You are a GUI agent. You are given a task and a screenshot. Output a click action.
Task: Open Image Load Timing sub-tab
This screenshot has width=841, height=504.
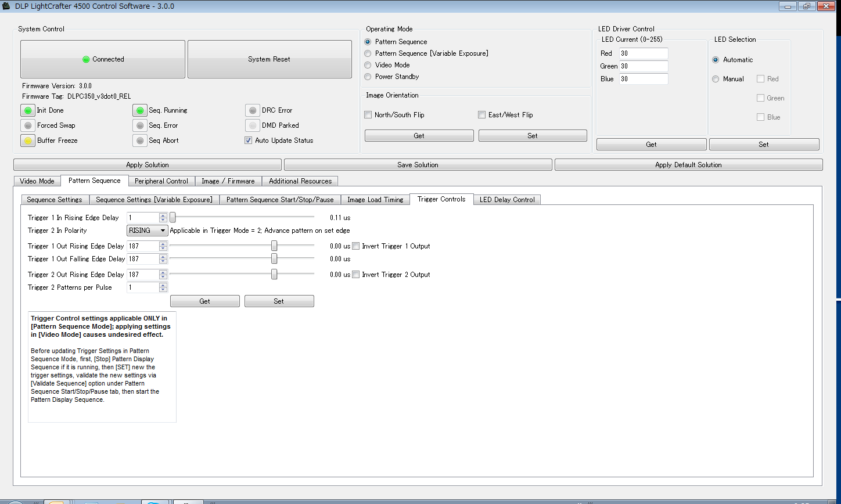point(375,200)
